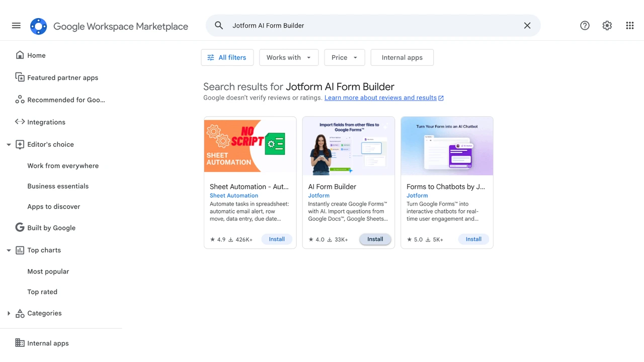The width and height of the screenshot is (644, 362).
Task: Click the Editor's choice badge icon
Action: [x=20, y=144]
